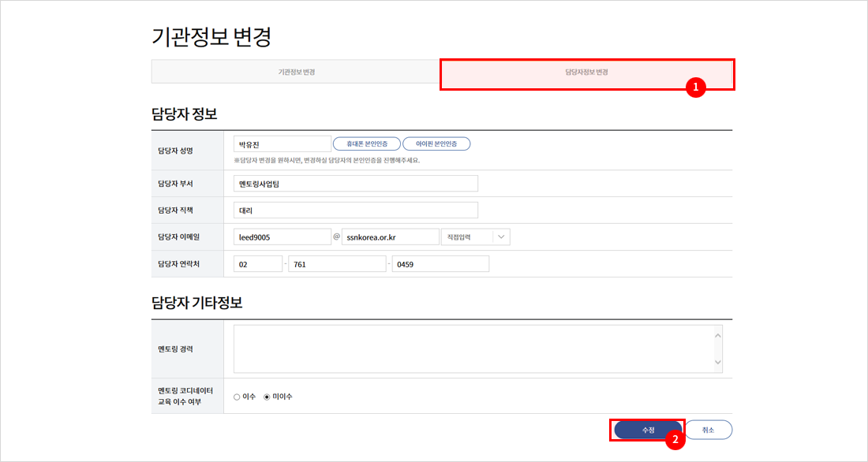Click the text area scroll up arrow

coord(717,335)
